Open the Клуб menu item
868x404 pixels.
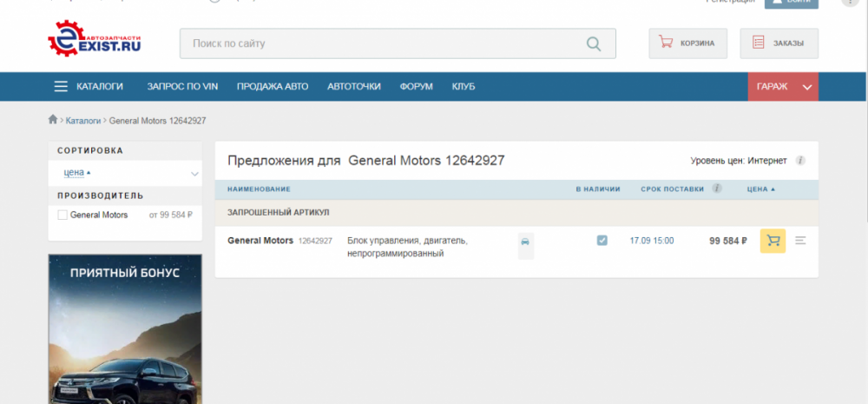pos(464,87)
